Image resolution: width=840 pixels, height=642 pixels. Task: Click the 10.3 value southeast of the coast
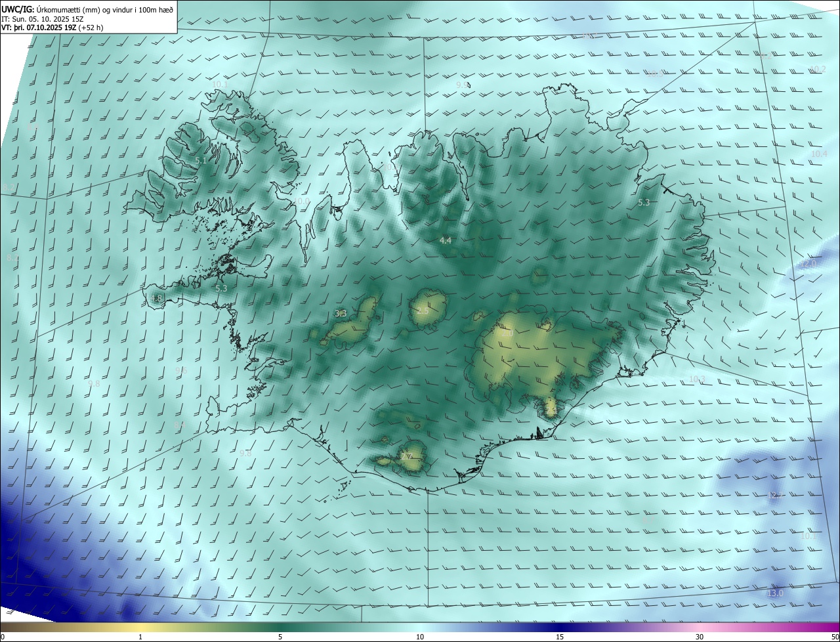coord(697,379)
